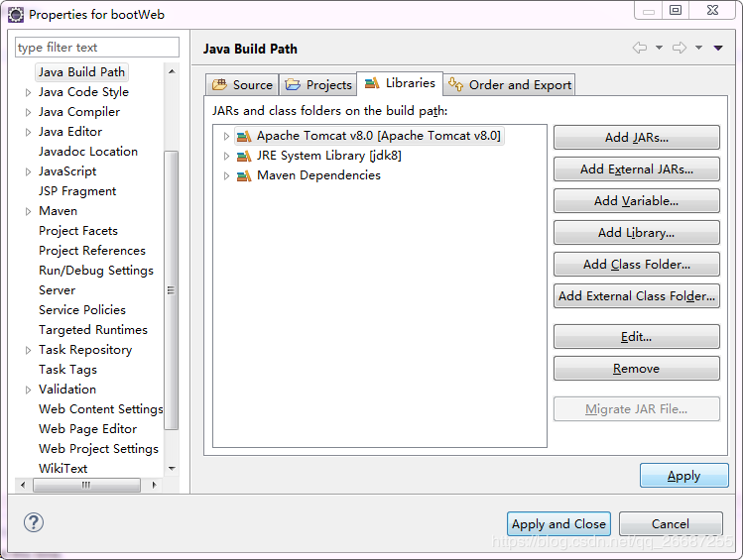Click the Maven Dependencies library icon
Viewport: 743px width, 560px height.
(x=244, y=175)
